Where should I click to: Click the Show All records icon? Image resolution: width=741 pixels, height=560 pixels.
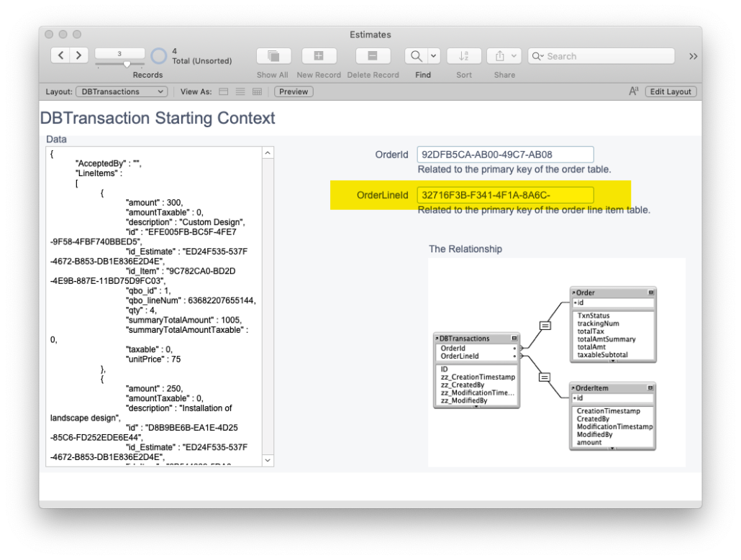pos(273,55)
